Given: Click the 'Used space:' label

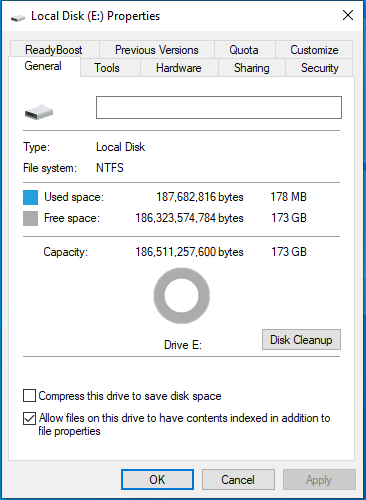Looking at the screenshot, I should [x=74, y=197].
